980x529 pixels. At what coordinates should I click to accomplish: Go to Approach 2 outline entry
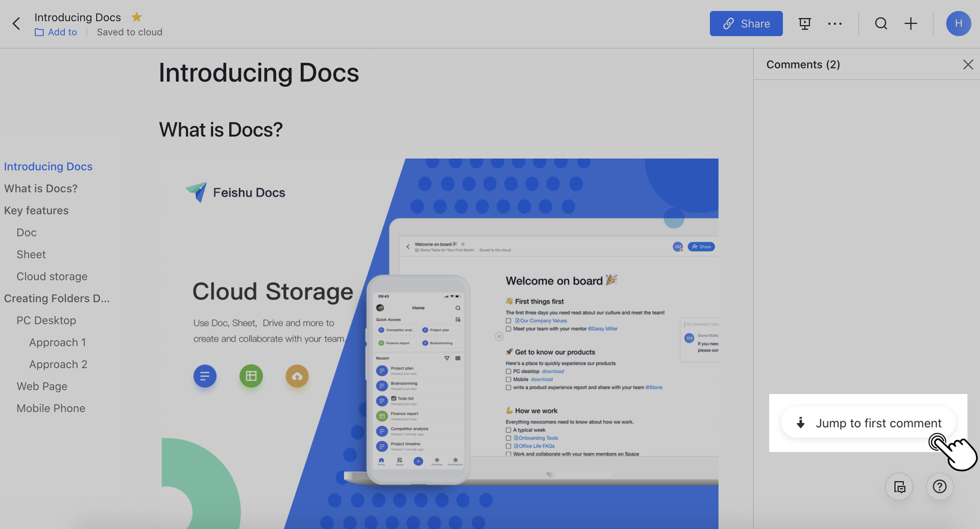point(59,364)
